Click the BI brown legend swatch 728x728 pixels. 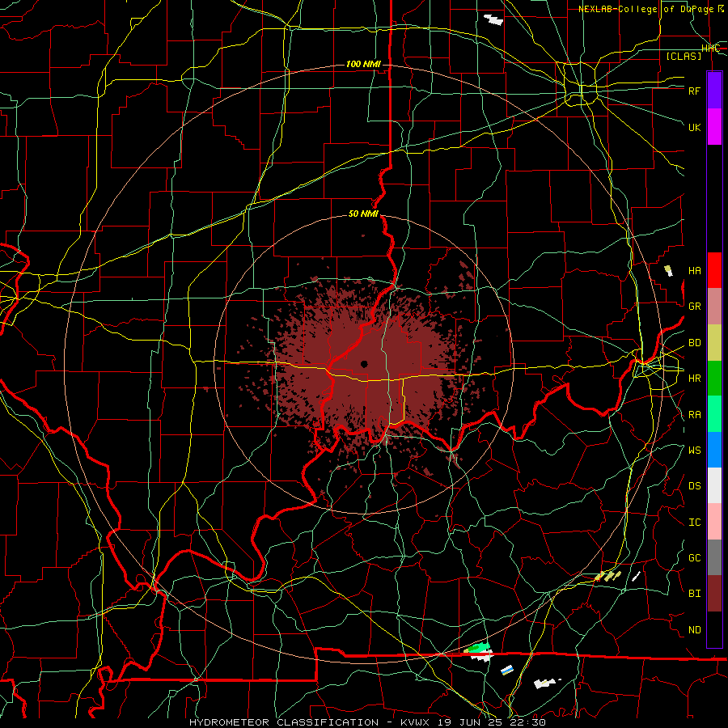click(714, 594)
